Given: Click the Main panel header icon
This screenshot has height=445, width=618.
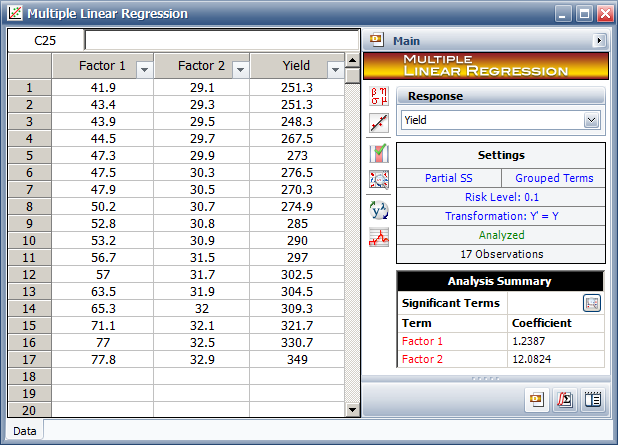Looking at the screenshot, I should [376, 39].
